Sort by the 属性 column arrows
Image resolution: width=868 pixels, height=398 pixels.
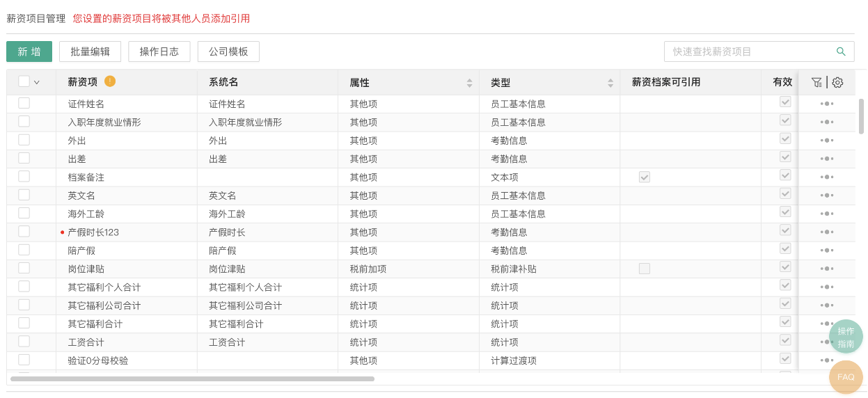point(469,83)
